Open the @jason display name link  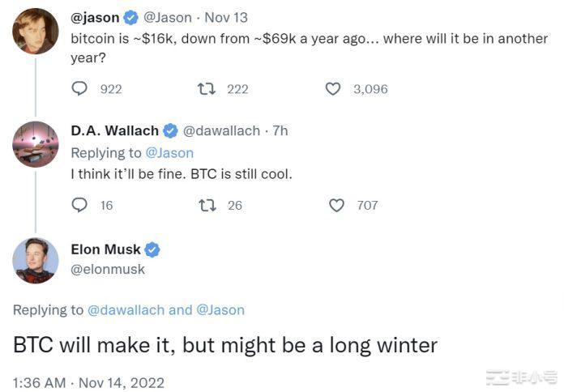tap(95, 18)
